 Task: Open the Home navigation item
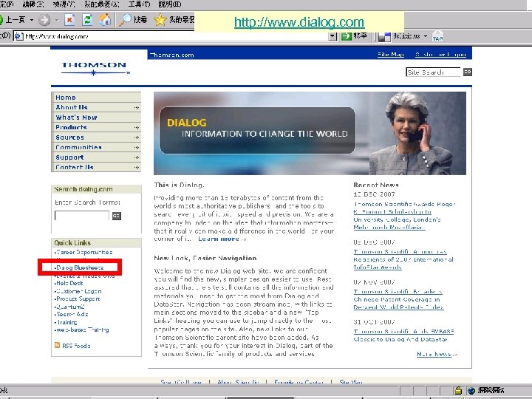(x=96, y=98)
